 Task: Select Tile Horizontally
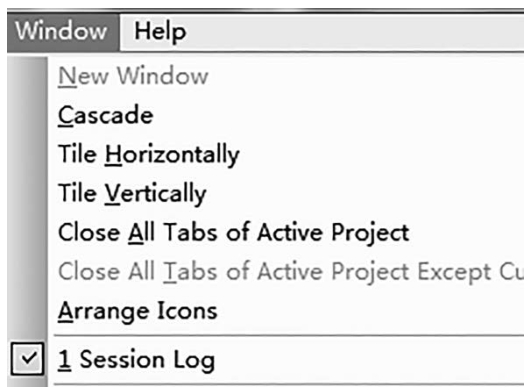(x=148, y=154)
